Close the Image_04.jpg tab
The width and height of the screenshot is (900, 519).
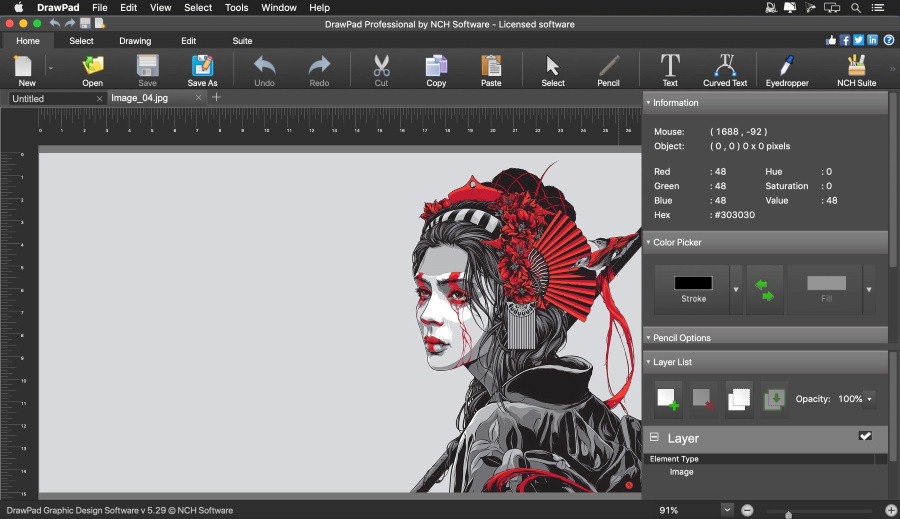[x=199, y=98]
